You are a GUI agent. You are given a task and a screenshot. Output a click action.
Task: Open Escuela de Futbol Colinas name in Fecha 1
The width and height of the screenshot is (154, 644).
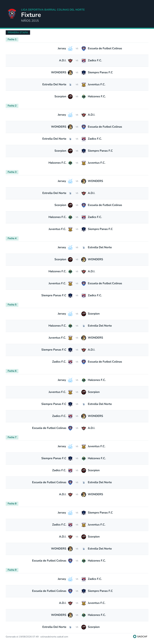pos(105,48)
